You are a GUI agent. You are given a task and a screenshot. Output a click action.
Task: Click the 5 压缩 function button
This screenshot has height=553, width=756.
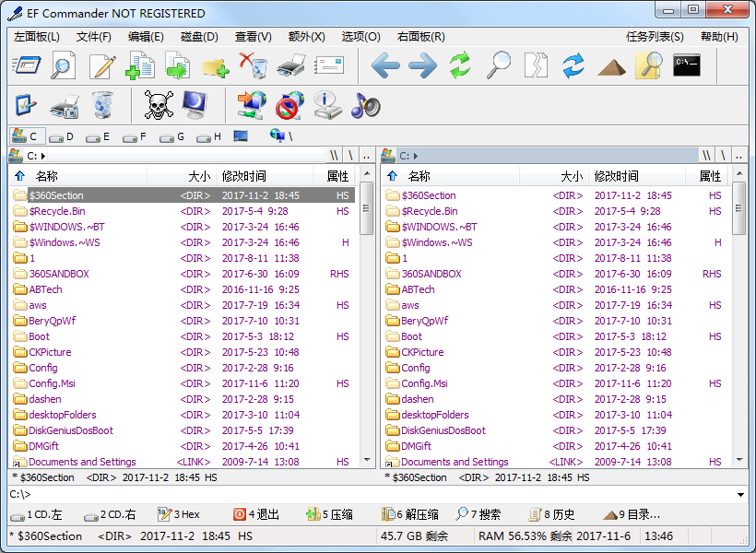tap(329, 514)
